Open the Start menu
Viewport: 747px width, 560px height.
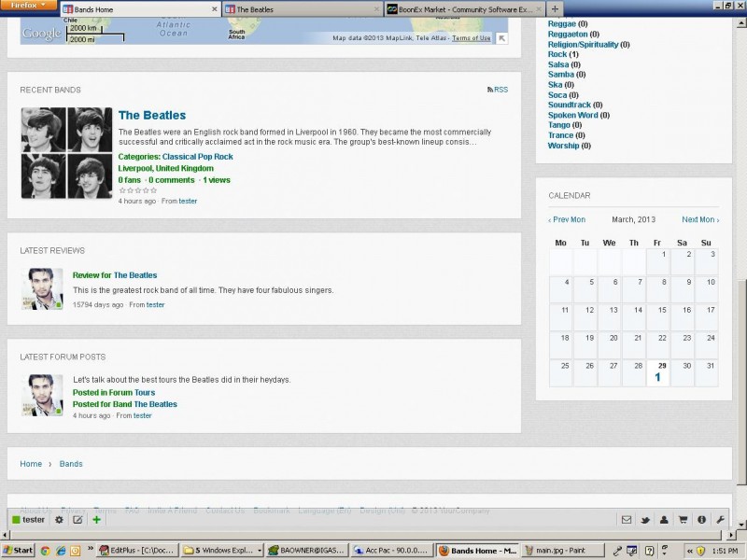[18, 551]
